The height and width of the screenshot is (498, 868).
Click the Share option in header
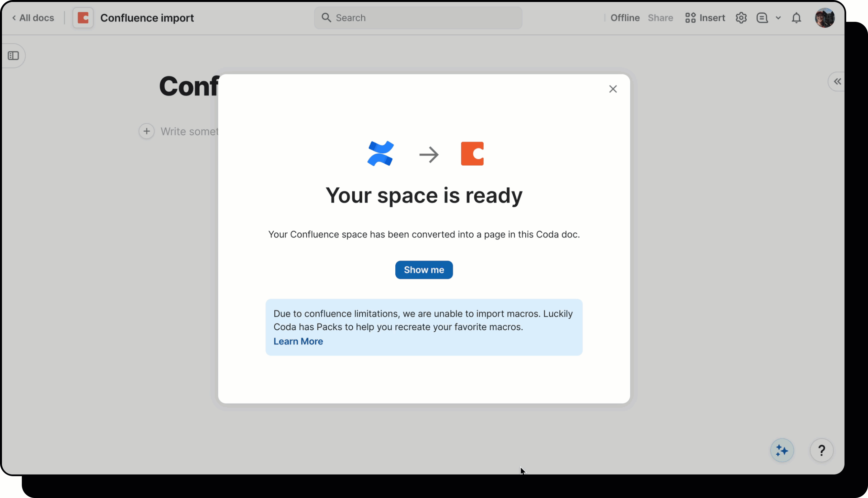coord(660,18)
